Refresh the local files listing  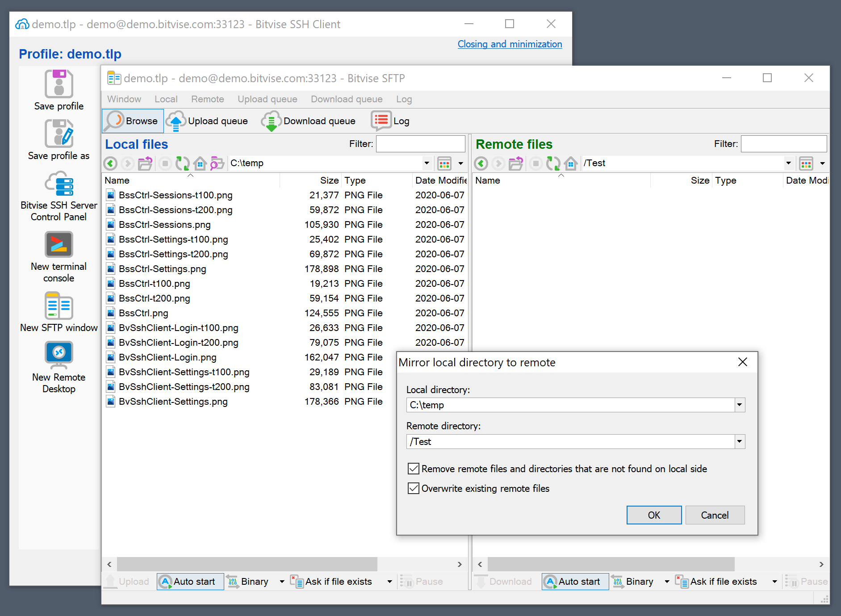click(x=182, y=163)
